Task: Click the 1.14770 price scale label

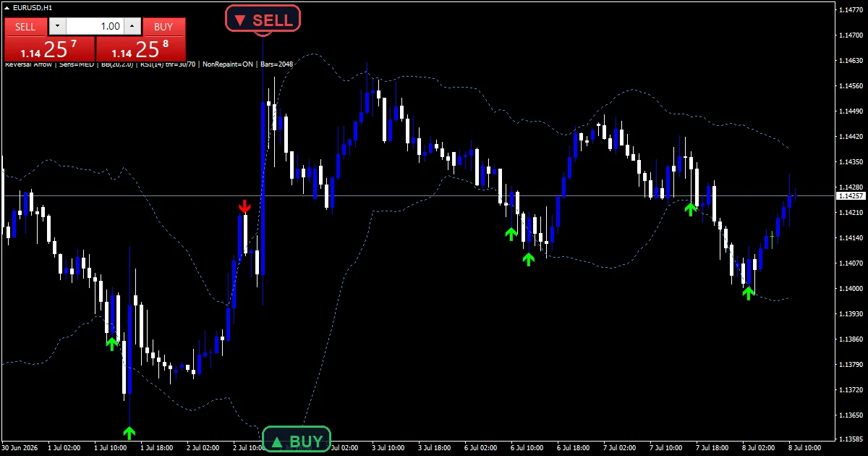Action: [851, 9]
